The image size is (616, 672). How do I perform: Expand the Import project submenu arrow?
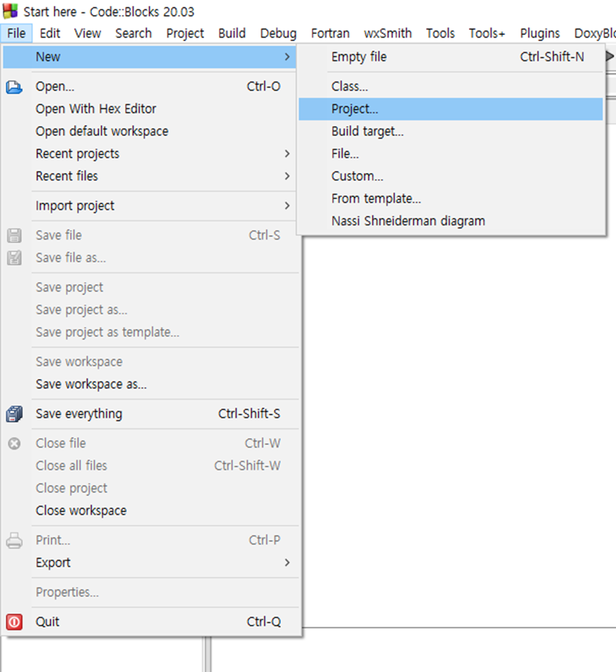287,206
